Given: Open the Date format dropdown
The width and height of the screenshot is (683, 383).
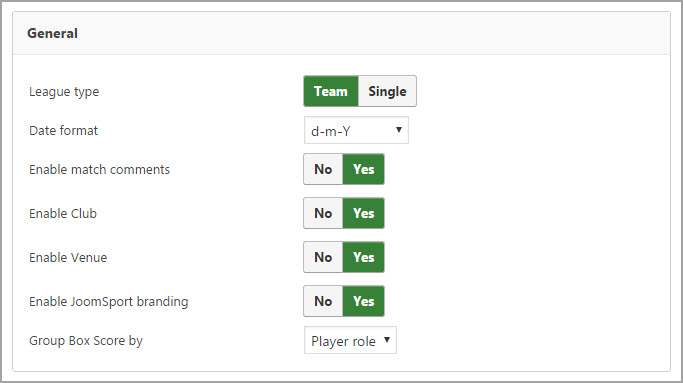Looking at the screenshot, I should [x=356, y=130].
